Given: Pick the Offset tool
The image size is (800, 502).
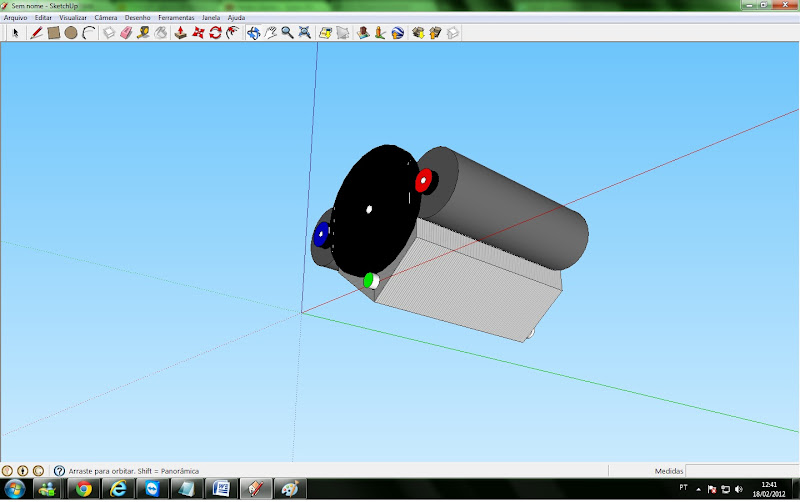Looking at the screenshot, I should (233, 33).
